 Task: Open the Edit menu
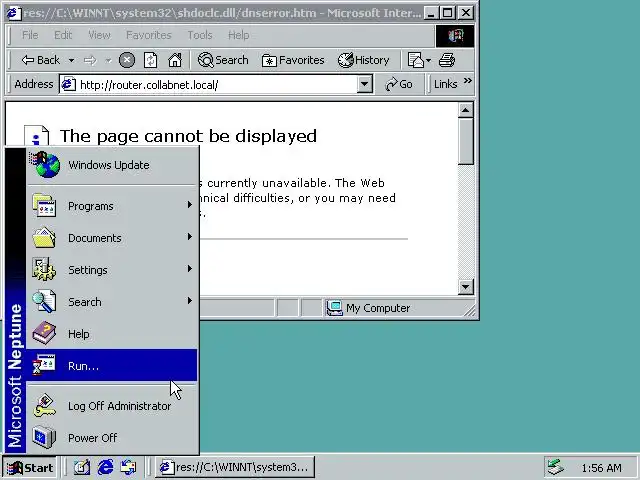click(x=63, y=35)
